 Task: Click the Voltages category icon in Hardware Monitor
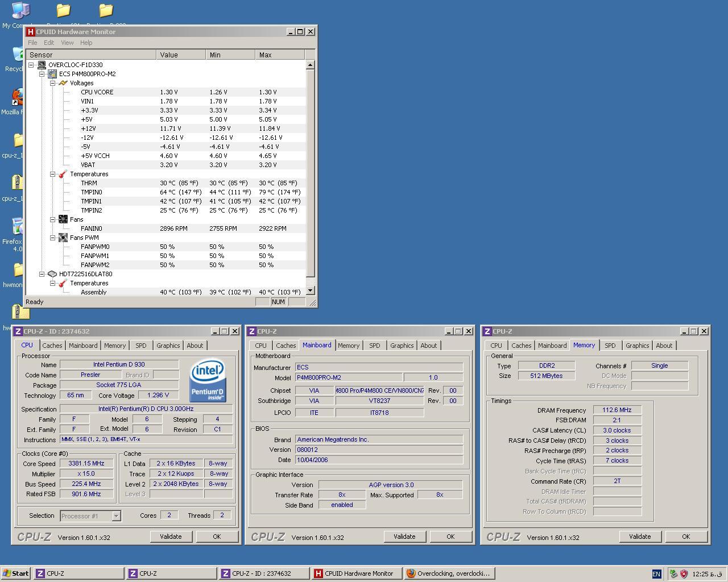63,83
